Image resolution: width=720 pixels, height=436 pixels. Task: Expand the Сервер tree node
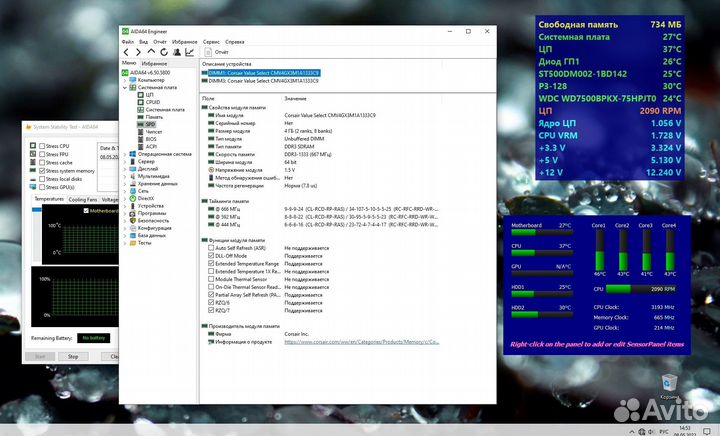[125, 162]
